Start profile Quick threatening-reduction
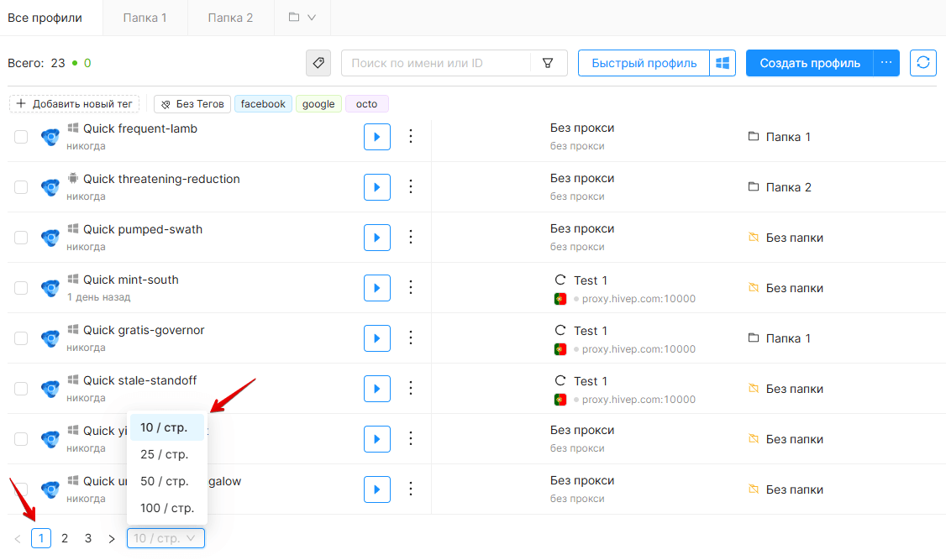Viewport: 946px width, 560px height. [x=377, y=187]
